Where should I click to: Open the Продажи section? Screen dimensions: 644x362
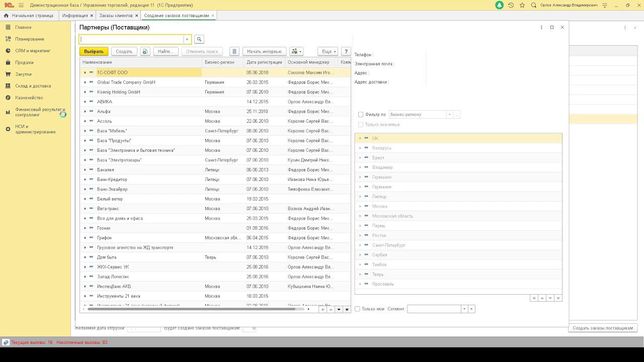24,62
